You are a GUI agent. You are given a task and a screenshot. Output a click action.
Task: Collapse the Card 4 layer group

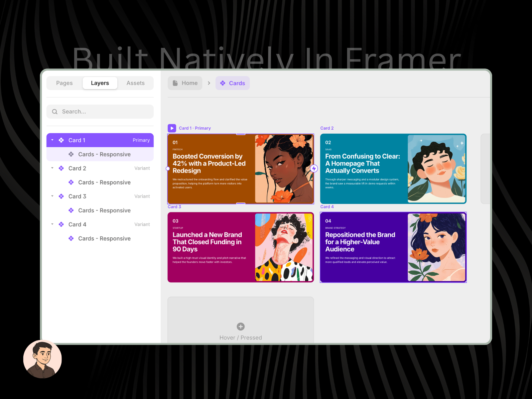click(52, 224)
